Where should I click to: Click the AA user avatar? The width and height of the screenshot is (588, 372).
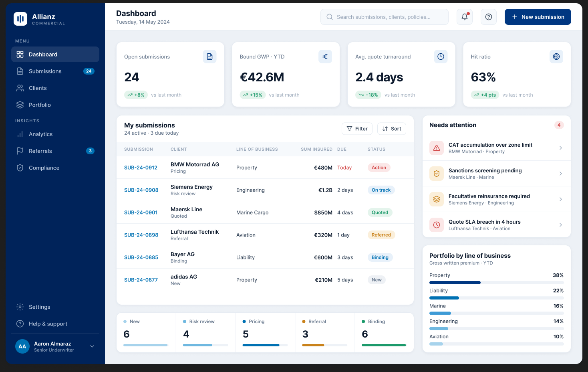(x=22, y=346)
